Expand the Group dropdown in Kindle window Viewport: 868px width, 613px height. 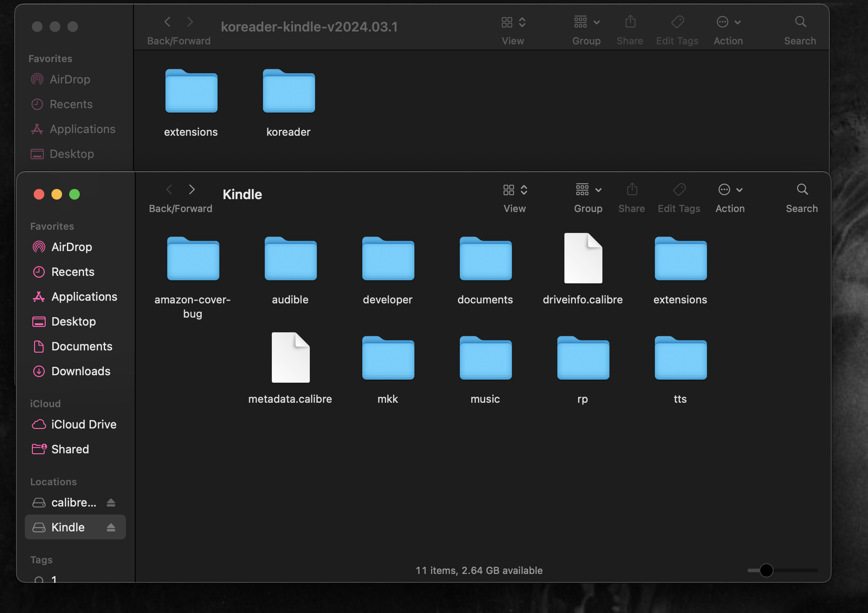point(588,190)
